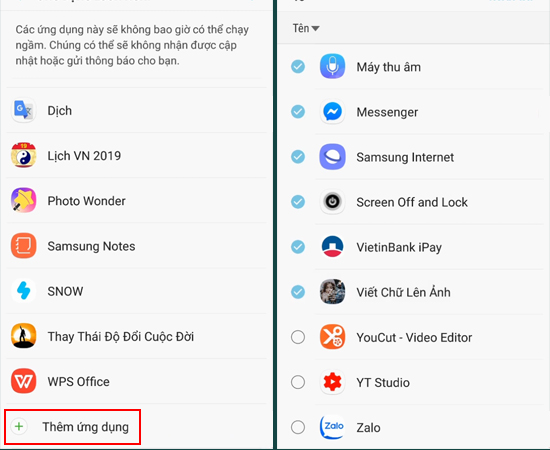The height and width of the screenshot is (450, 550).
Task: Tap the Dịch app name
Action: coord(60,111)
